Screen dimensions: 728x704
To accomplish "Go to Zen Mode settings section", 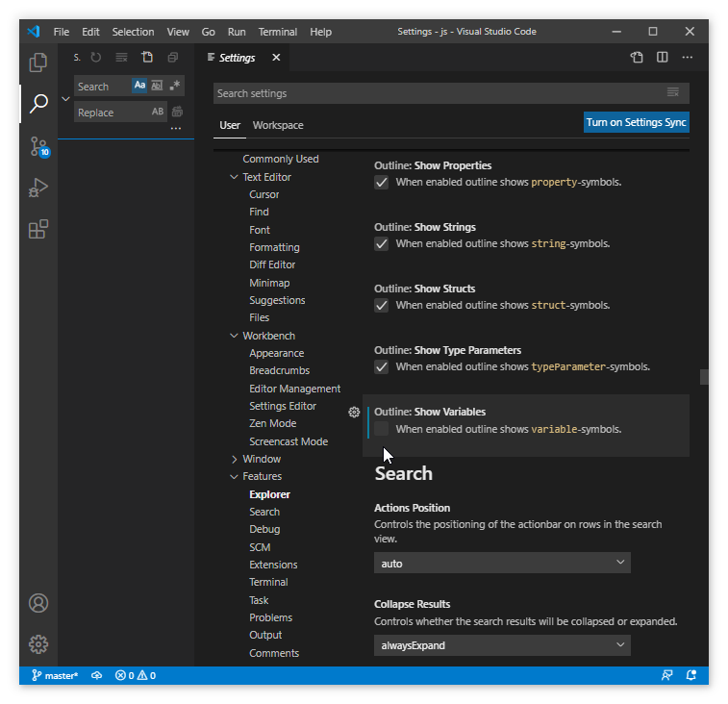I will [272, 423].
